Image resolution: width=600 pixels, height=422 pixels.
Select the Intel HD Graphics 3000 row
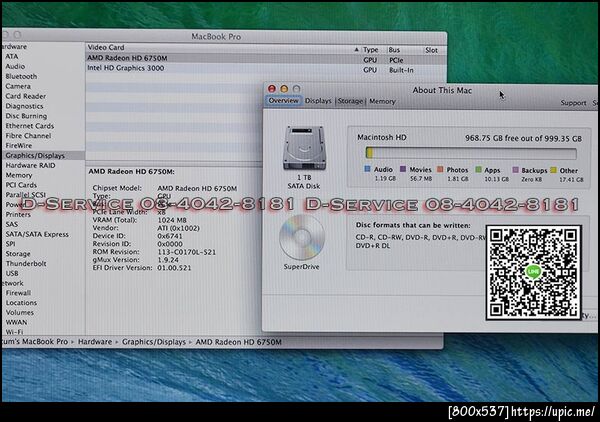[x=266, y=69]
